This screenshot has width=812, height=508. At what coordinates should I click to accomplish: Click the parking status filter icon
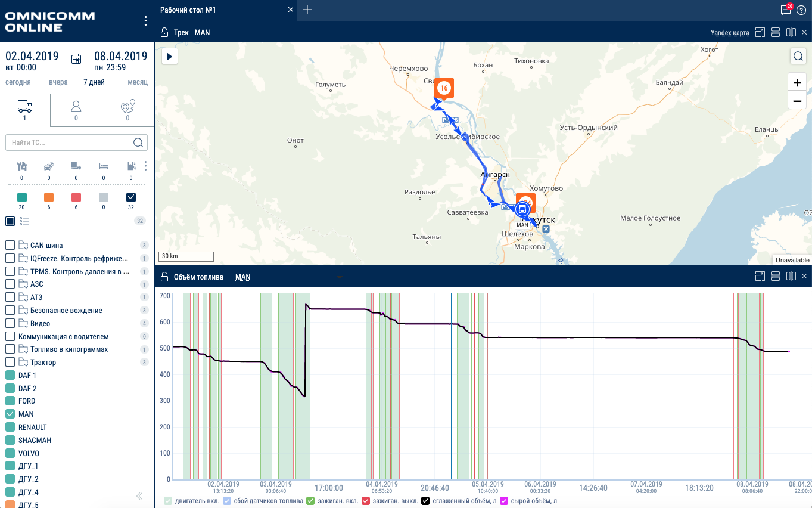[x=103, y=166]
